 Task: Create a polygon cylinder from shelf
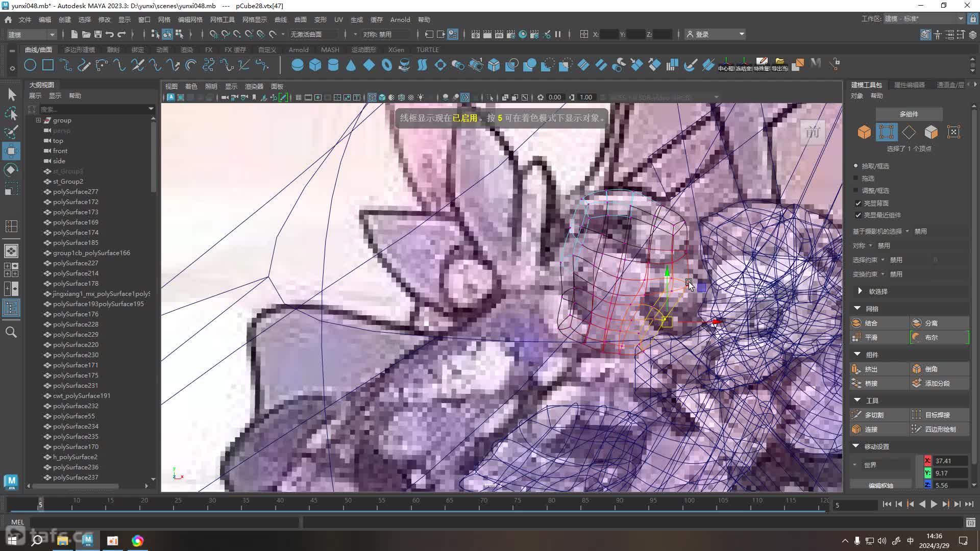[x=333, y=65]
